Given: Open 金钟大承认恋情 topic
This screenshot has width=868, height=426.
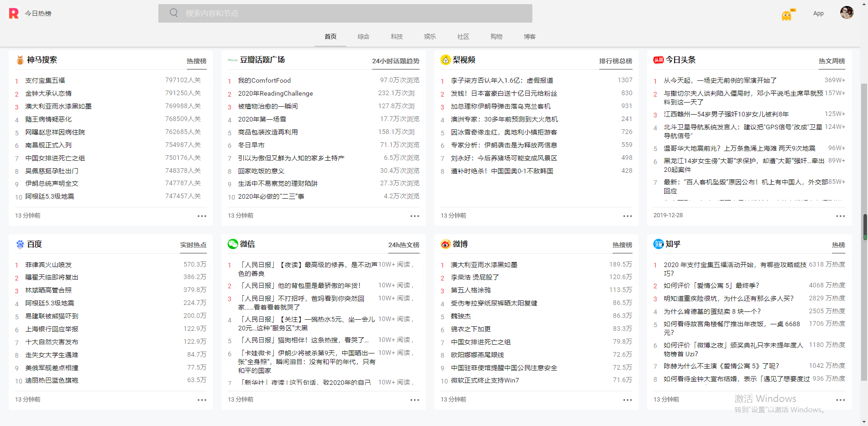Looking at the screenshot, I should click(x=48, y=93).
